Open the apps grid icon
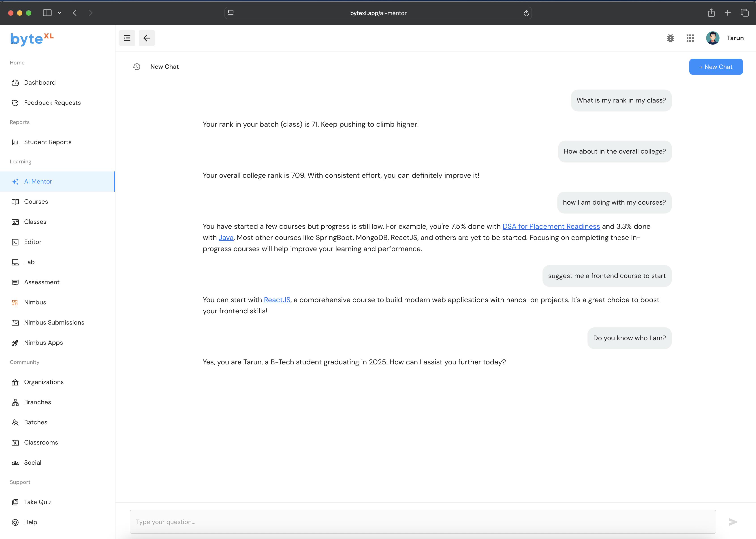This screenshot has width=756, height=539. click(x=690, y=38)
